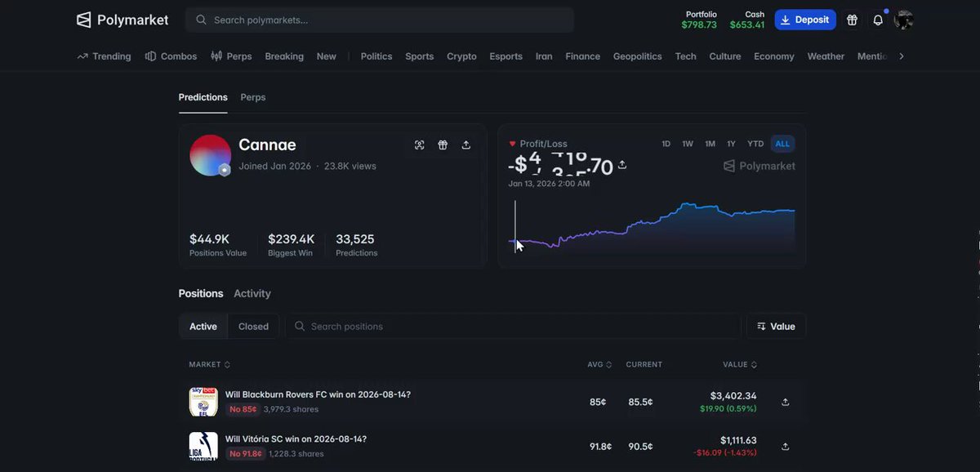Click the Search positions field
980x472 pixels.
513,327
